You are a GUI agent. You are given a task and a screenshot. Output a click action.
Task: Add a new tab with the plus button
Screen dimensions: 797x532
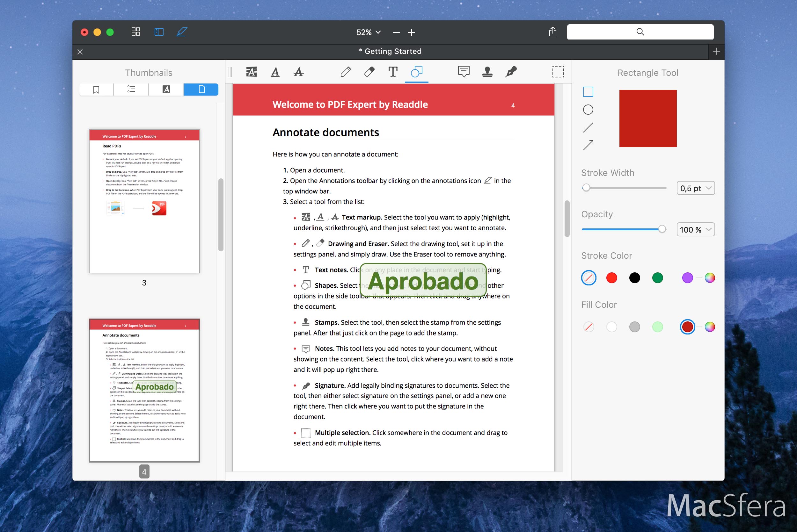click(717, 52)
